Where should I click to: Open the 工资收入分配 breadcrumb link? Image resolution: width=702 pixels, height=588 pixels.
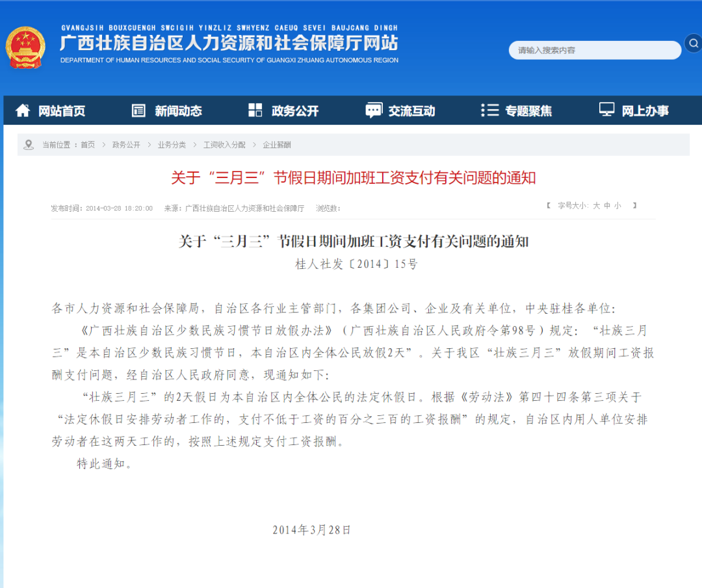click(224, 144)
